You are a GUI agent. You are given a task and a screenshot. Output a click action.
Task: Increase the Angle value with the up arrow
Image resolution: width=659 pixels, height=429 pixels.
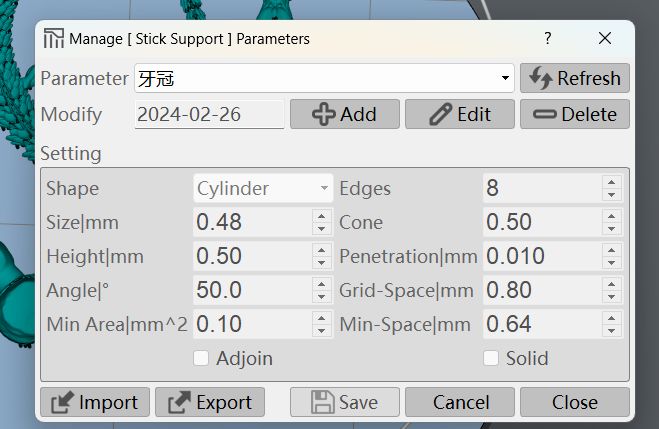click(322, 284)
